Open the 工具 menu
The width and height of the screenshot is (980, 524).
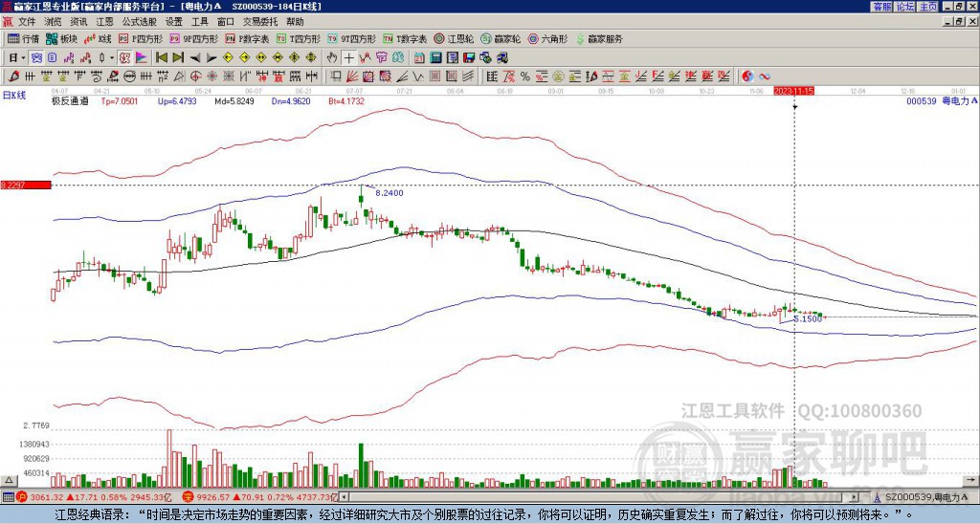click(x=199, y=22)
